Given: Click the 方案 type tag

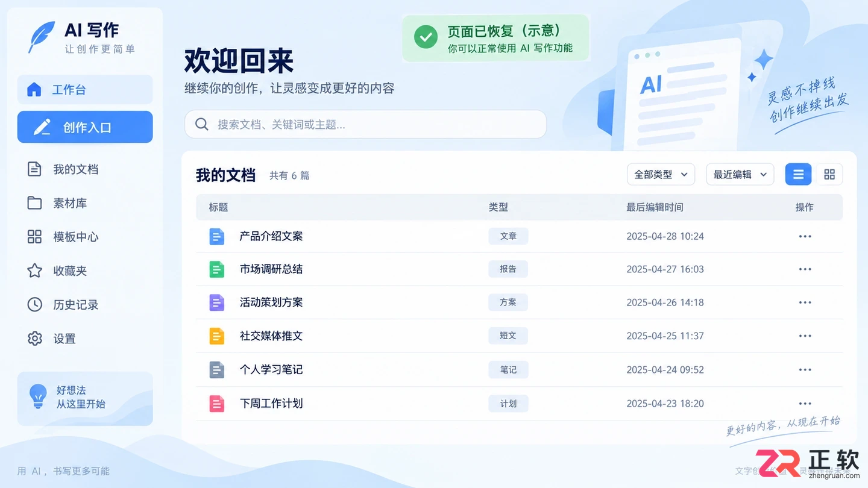Looking at the screenshot, I should coord(508,302).
